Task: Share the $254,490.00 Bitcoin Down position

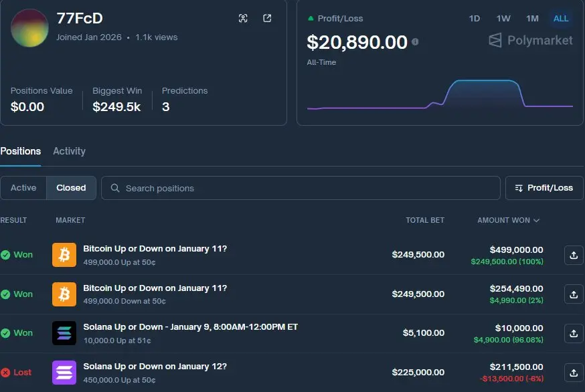Action: click(x=574, y=294)
